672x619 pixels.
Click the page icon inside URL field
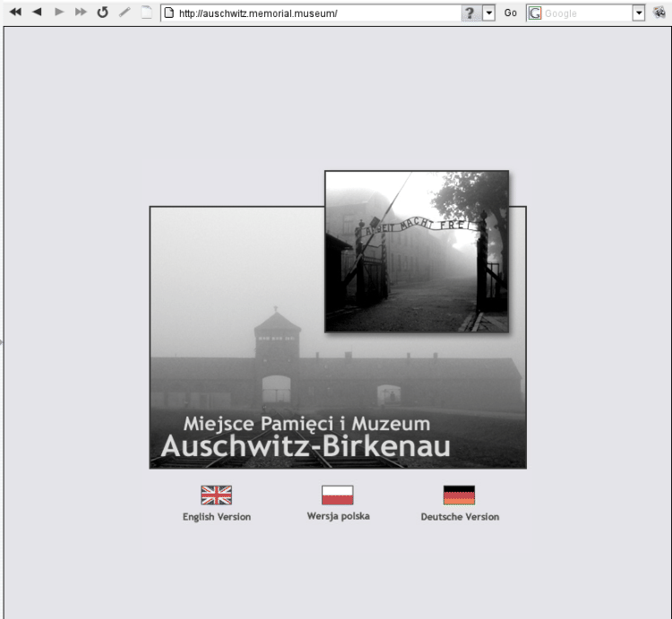pos(168,13)
